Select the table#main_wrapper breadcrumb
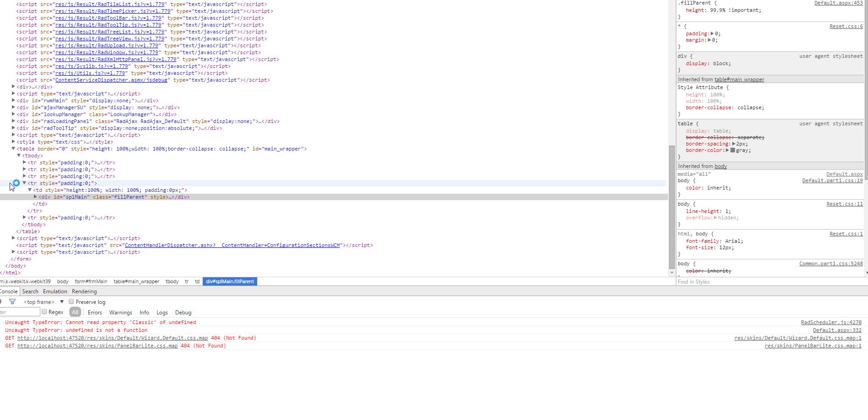868x420 pixels. click(x=137, y=281)
